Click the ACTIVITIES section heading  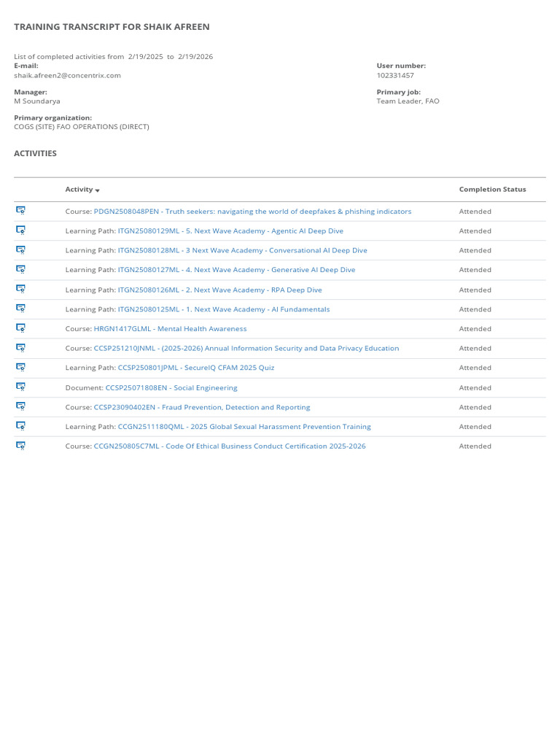[35, 153]
